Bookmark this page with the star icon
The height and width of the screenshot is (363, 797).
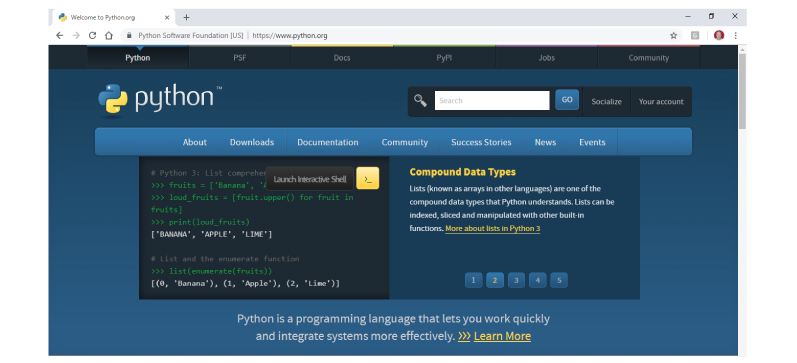(x=673, y=36)
